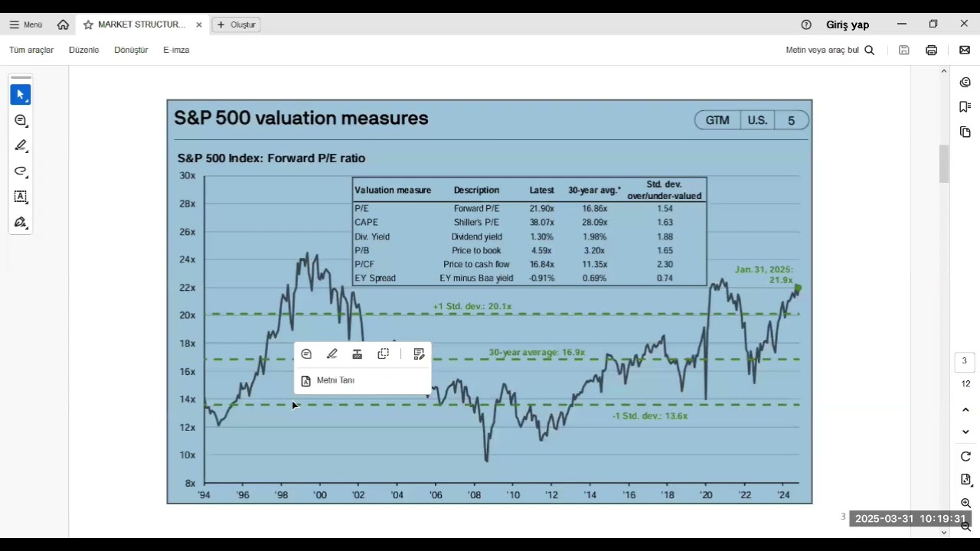980x551 pixels.
Task: Click the edit text icon in floating toolbar
Action: [419, 354]
